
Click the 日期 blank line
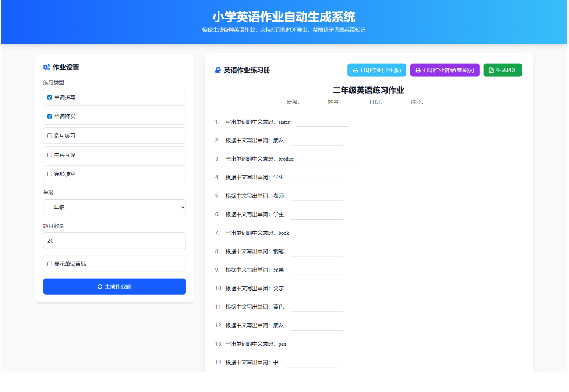click(x=397, y=102)
